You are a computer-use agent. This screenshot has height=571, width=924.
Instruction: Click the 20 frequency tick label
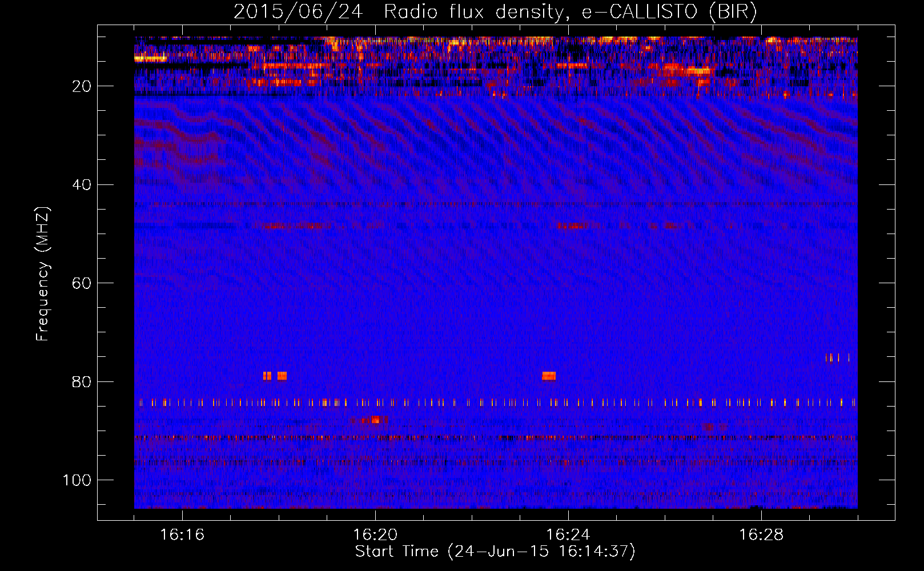pos(82,86)
